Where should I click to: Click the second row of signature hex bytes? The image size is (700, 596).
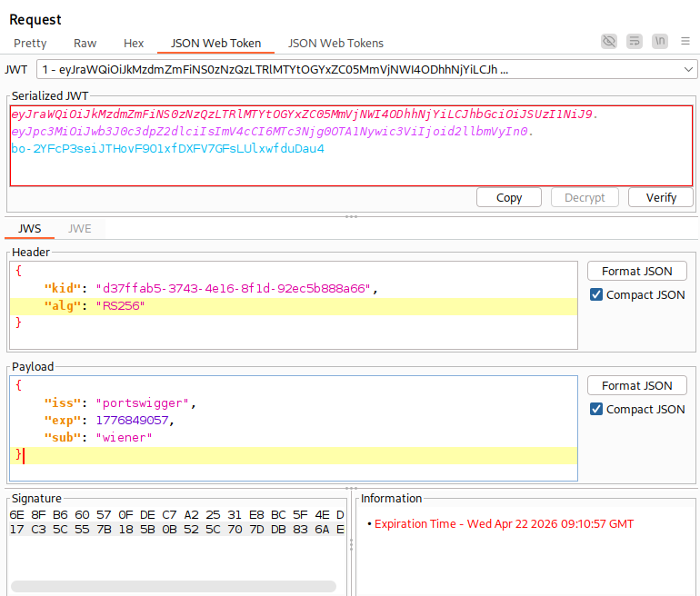(176, 530)
